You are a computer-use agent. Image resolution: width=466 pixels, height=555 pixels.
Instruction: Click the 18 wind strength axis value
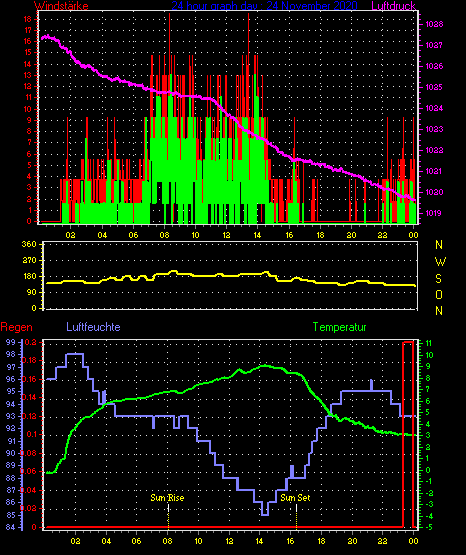[x=28, y=19]
